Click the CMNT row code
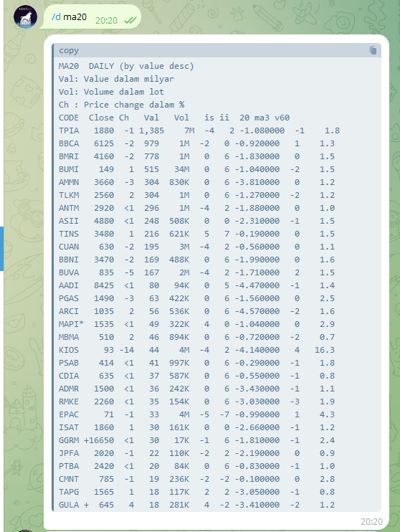Viewport: 400px width, 532px height. pos(69,478)
